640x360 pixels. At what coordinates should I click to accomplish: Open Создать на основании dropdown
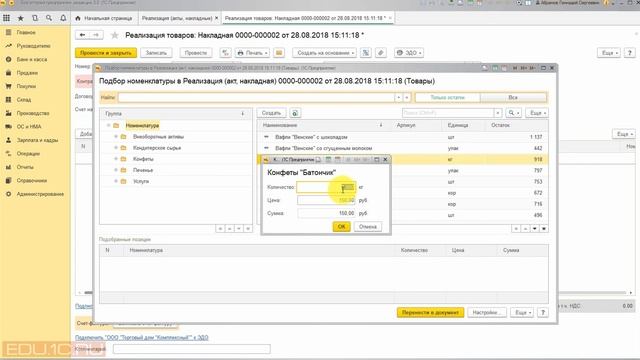(324, 53)
